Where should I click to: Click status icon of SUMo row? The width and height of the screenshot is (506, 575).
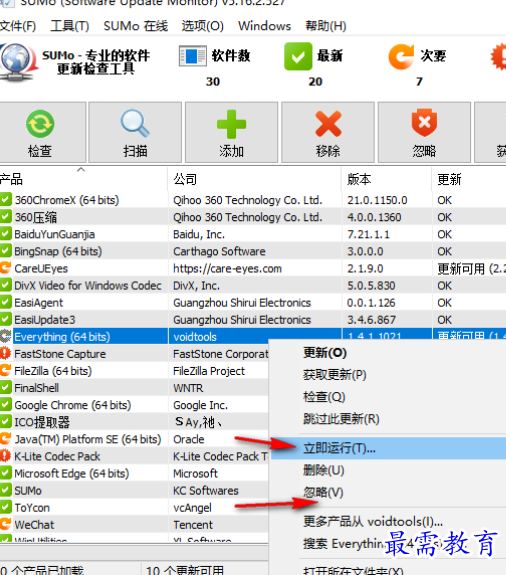tap(6, 490)
